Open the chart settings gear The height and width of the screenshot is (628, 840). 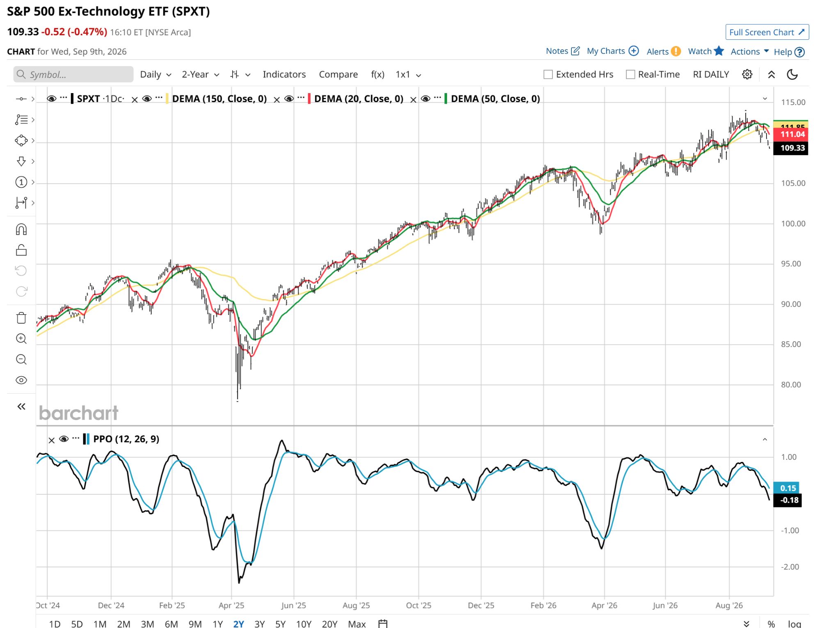(747, 74)
